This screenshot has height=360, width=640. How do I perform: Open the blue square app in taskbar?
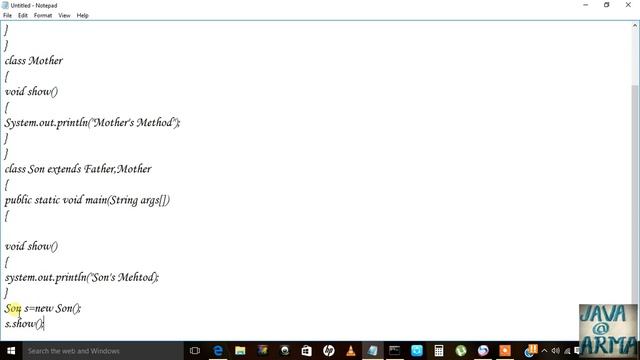click(x=417, y=351)
